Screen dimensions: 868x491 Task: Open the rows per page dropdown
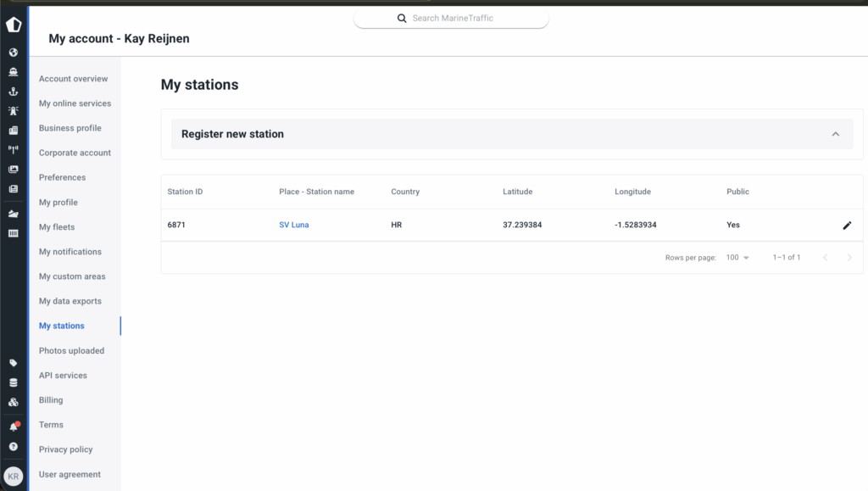tap(737, 258)
